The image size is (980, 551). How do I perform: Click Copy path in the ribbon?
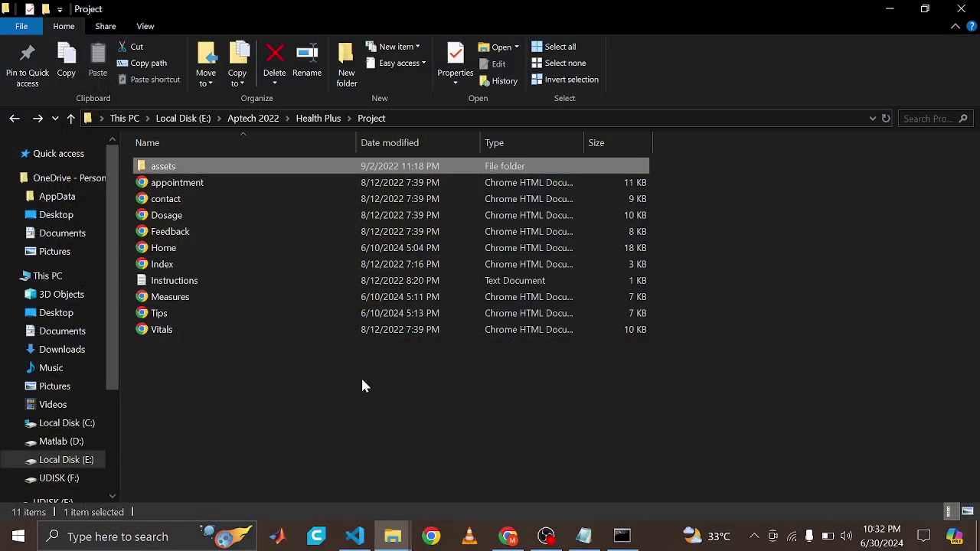142,63
